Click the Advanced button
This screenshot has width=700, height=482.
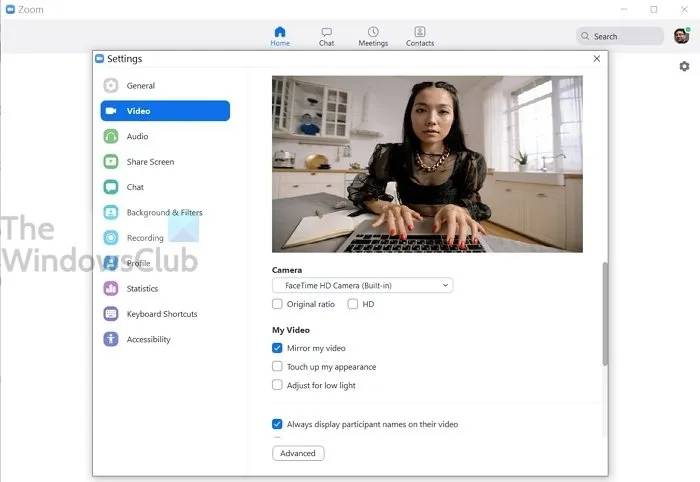(298, 453)
